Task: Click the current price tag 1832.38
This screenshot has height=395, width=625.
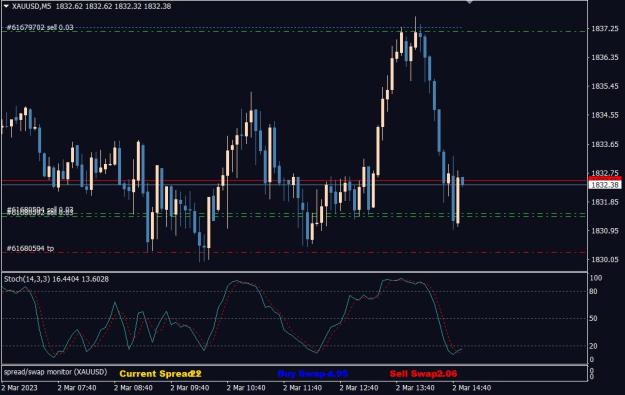Action: (605, 185)
